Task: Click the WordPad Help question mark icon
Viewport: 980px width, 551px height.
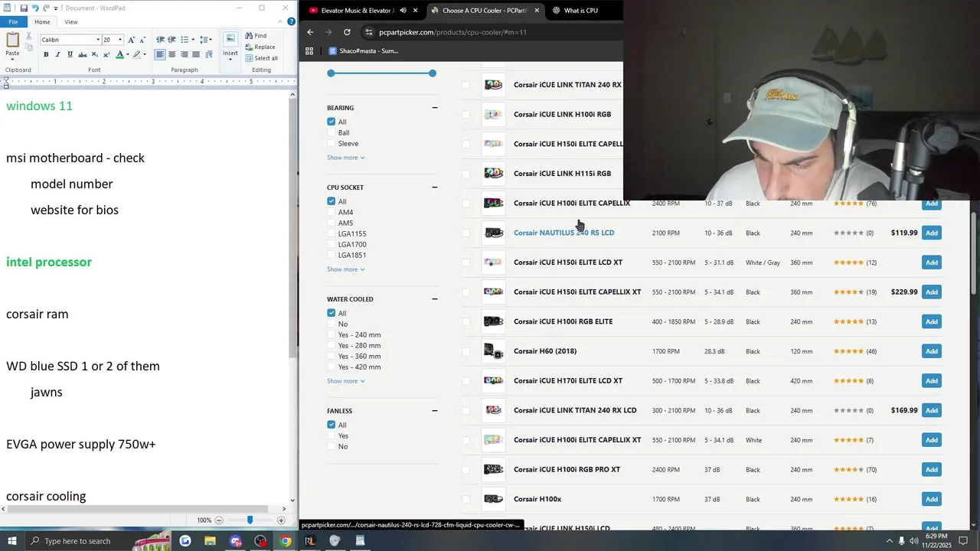Action: [x=291, y=21]
